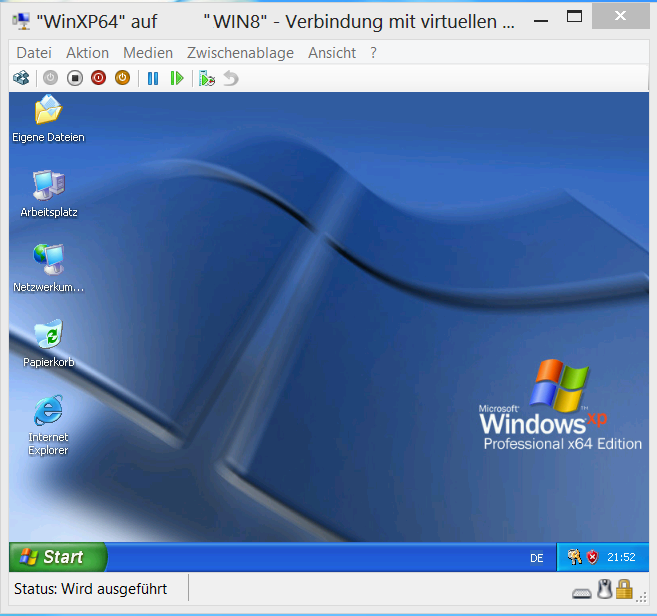The width and height of the screenshot is (657, 616).
Task: Pause the virtual machine
Action: pyautogui.click(x=153, y=78)
